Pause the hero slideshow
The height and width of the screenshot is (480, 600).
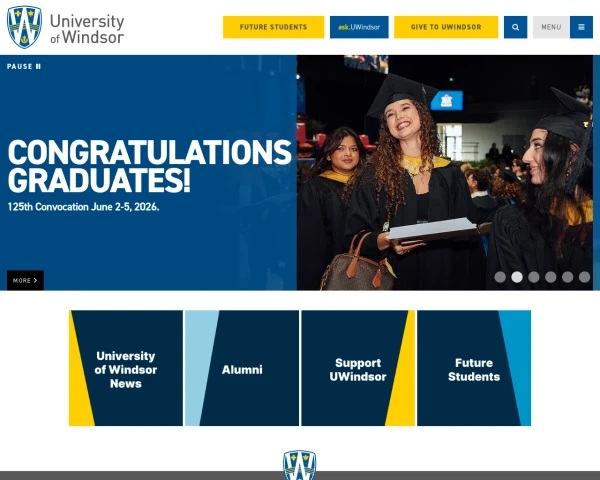[24, 66]
